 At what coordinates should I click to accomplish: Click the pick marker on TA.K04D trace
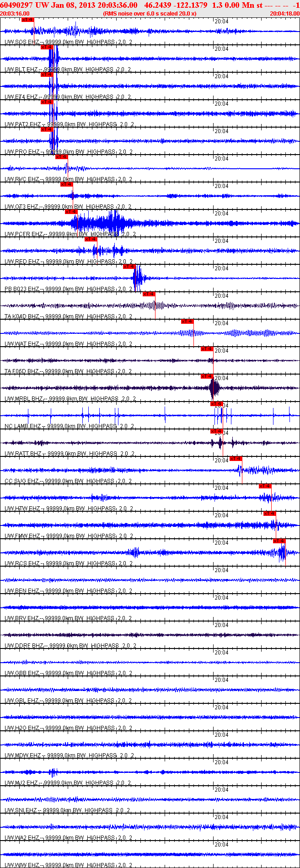coord(149,294)
